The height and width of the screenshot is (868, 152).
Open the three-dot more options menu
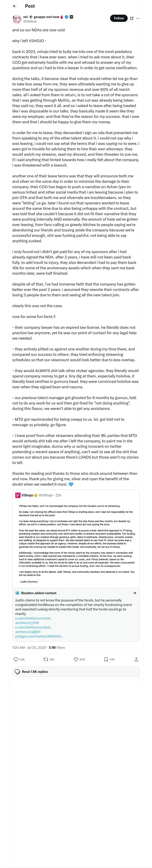click(138, 18)
